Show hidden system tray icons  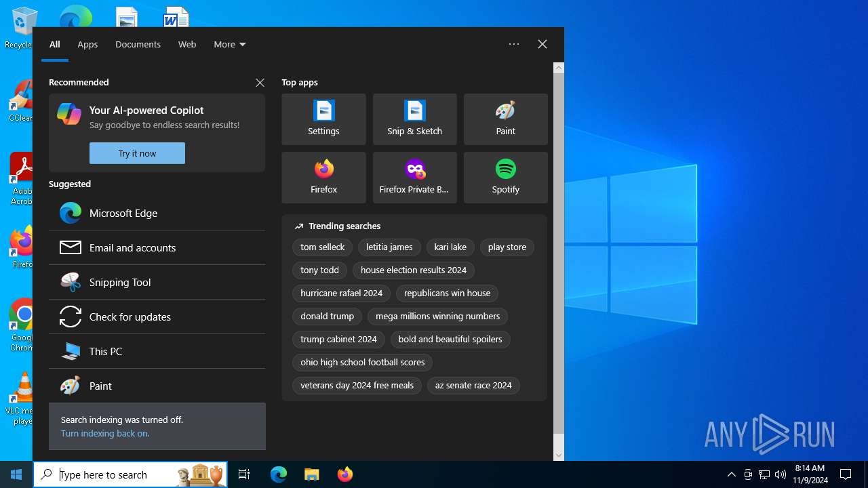coord(731,474)
